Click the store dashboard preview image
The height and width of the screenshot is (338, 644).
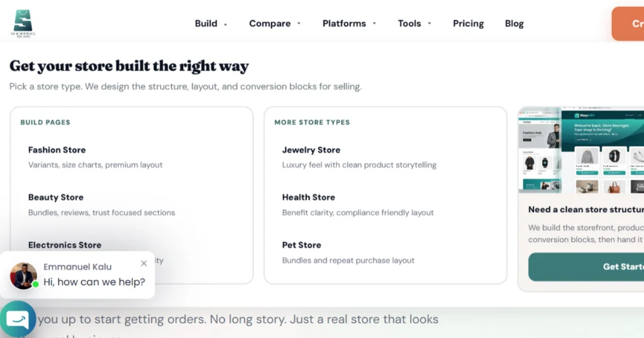[581, 150]
